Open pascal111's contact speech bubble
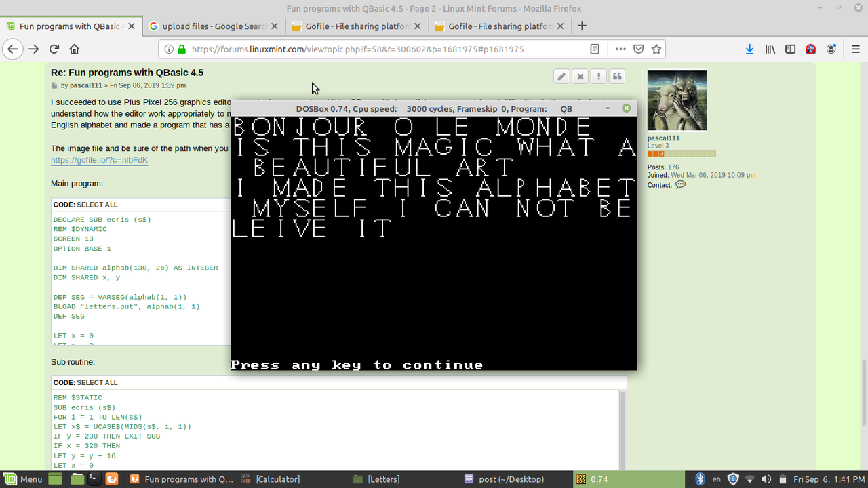The image size is (868, 488). click(x=681, y=184)
